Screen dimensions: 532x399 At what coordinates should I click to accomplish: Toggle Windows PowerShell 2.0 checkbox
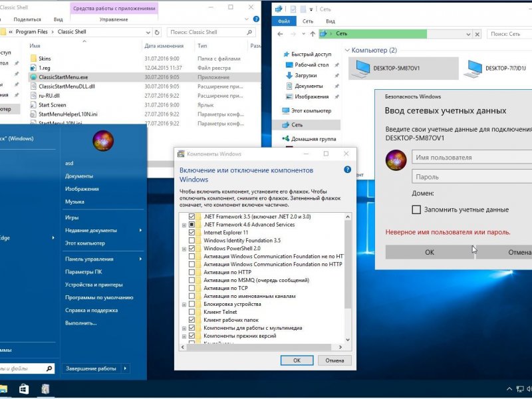[x=192, y=248]
